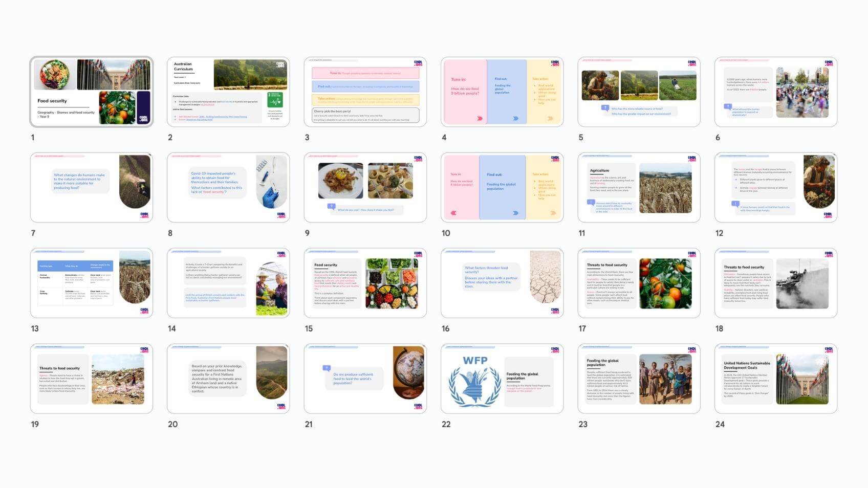This screenshot has height=488, width=868.
Task: Click the pink 'Tune in' bar on slide 3
Action: click(x=365, y=73)
